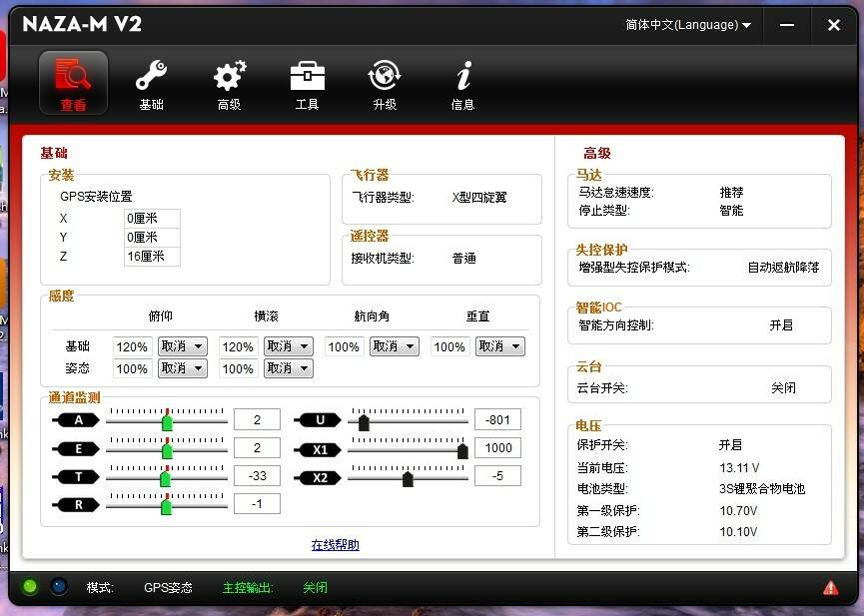The image size is (864, 616).
Task: Click the red warning triangle icon
Action: point(830,588)
